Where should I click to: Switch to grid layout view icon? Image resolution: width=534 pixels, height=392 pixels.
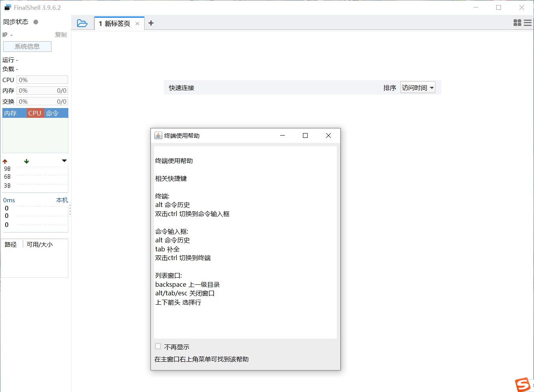point(517,23)
